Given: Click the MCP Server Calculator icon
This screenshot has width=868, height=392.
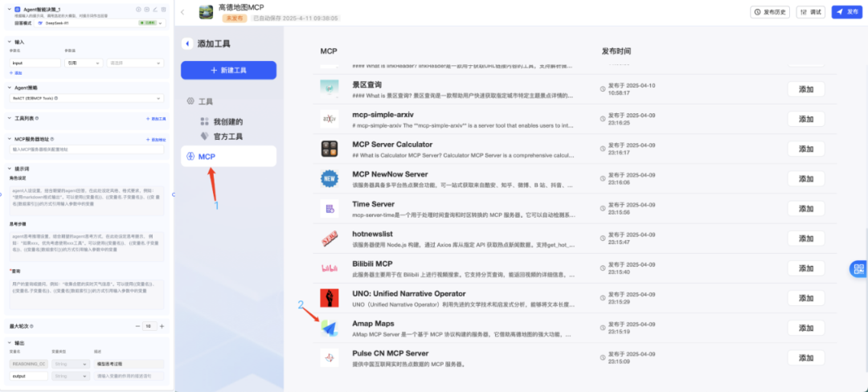Looking at the screenshot, I should pos(330,149).
